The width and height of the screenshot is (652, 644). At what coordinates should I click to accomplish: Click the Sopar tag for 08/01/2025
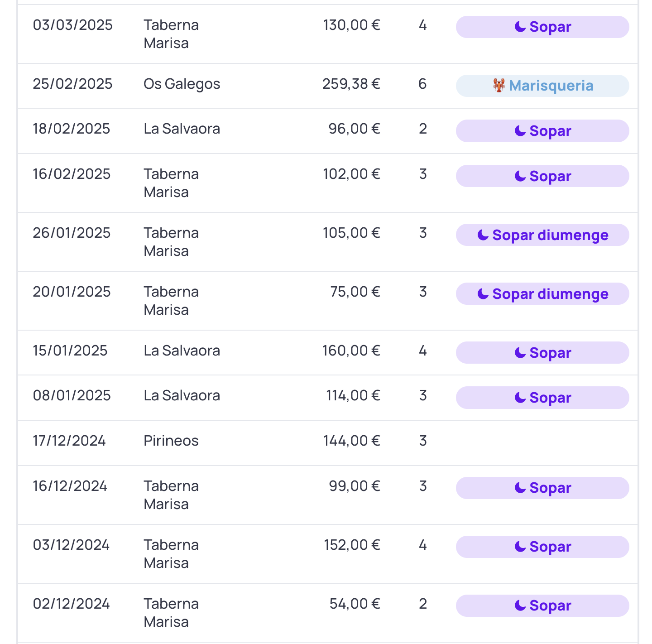(542, 398)
